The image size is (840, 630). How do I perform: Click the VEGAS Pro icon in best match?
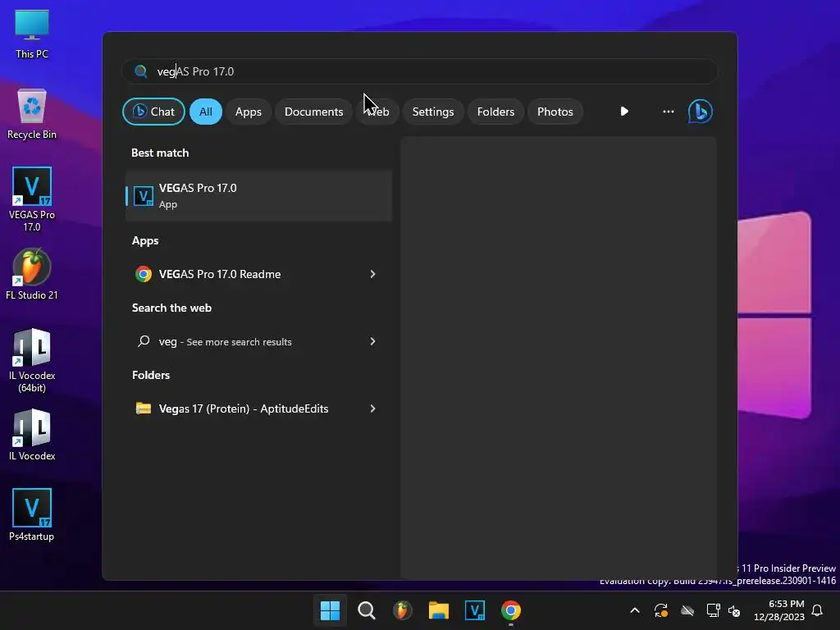click(143, 196)
